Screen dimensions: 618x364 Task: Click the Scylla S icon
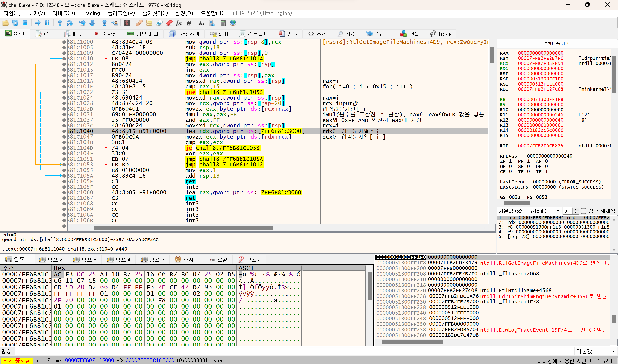(x=127, y=23)
